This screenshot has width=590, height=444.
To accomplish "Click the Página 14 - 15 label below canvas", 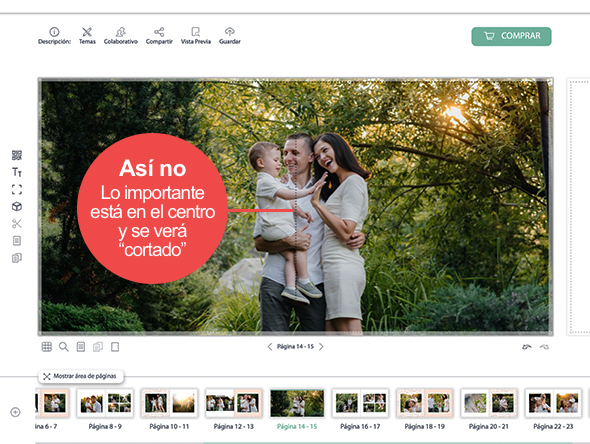I will pos(295,347).
